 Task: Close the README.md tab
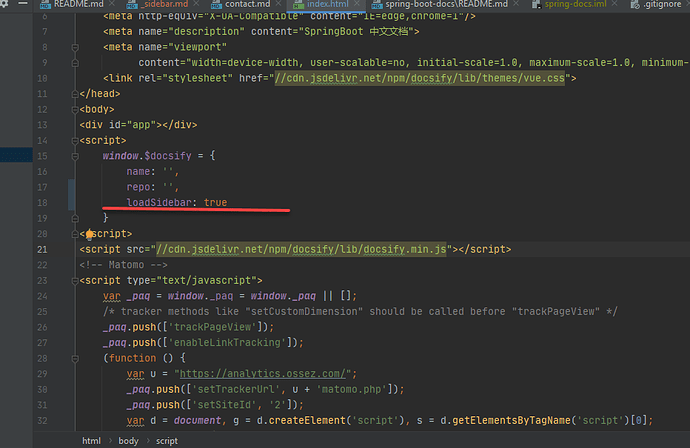(x=112, y=4)
